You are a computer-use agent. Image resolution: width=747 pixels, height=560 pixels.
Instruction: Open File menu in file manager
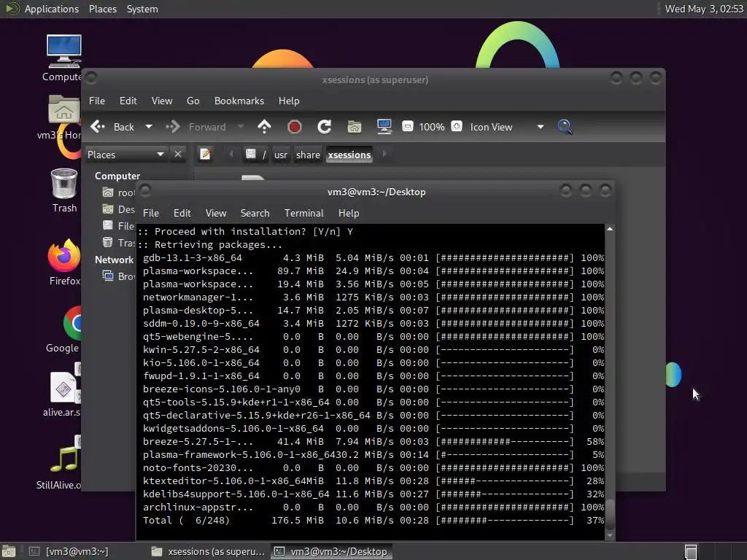point(97,101)
